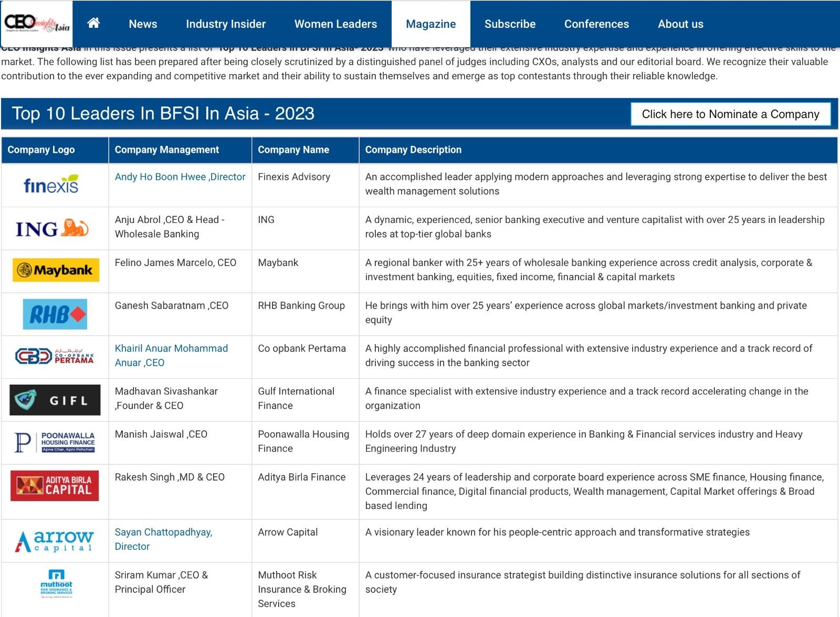
Task: Click the Top 10 Leaders In BFSI heading
Action: 163,113
